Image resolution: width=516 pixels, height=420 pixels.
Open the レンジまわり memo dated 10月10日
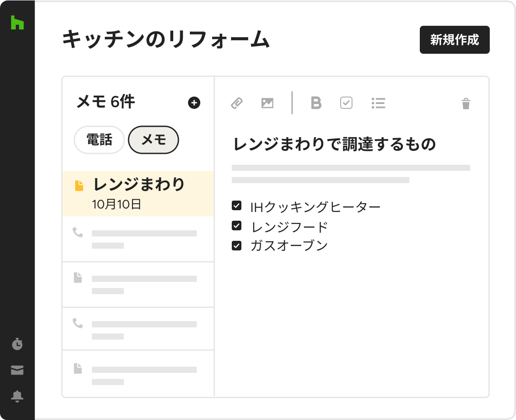click(138, 193)
